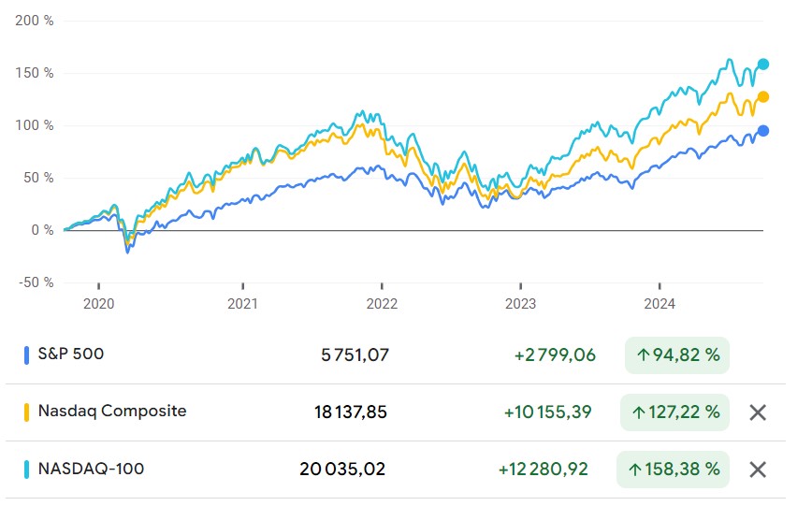
Task: Click the NASDAQ-100 cyan color marker
Action: [x=27, y=469]
